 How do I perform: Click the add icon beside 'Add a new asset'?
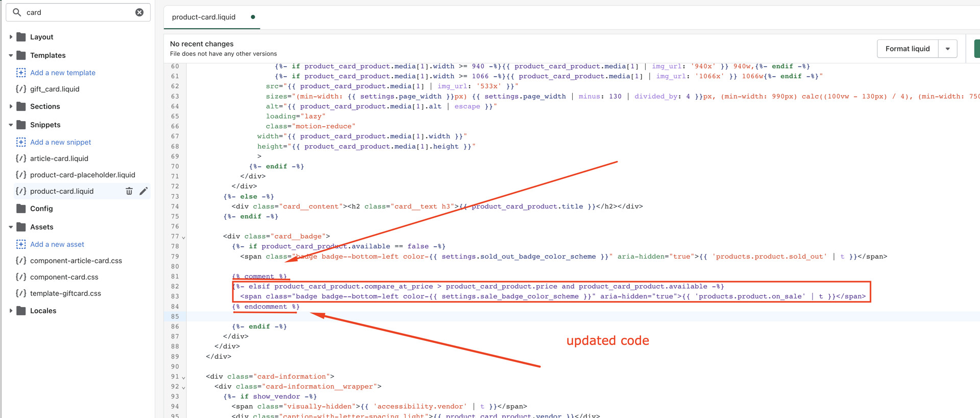click(x=21, y=244)
